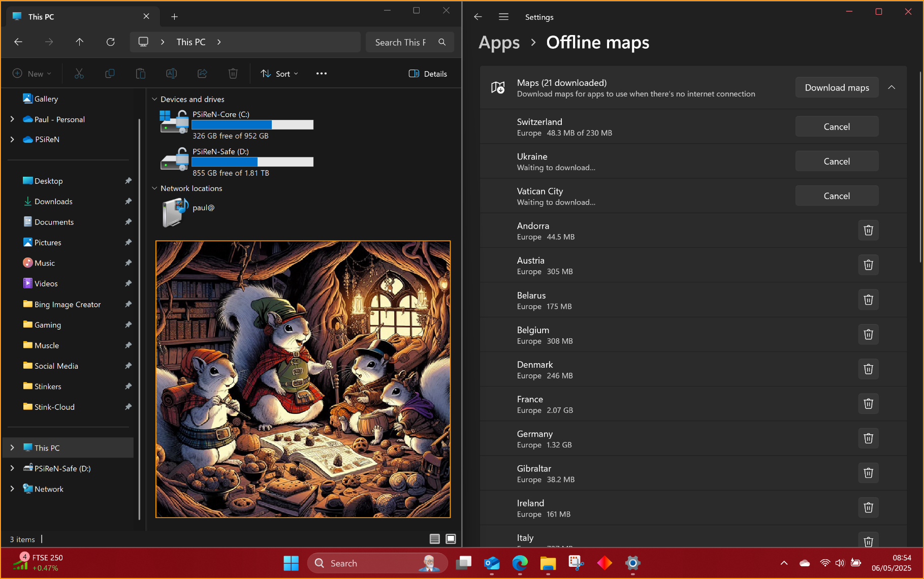Open the Windows Start menu
The image size is (924, 579).
[x=291, y=563]
